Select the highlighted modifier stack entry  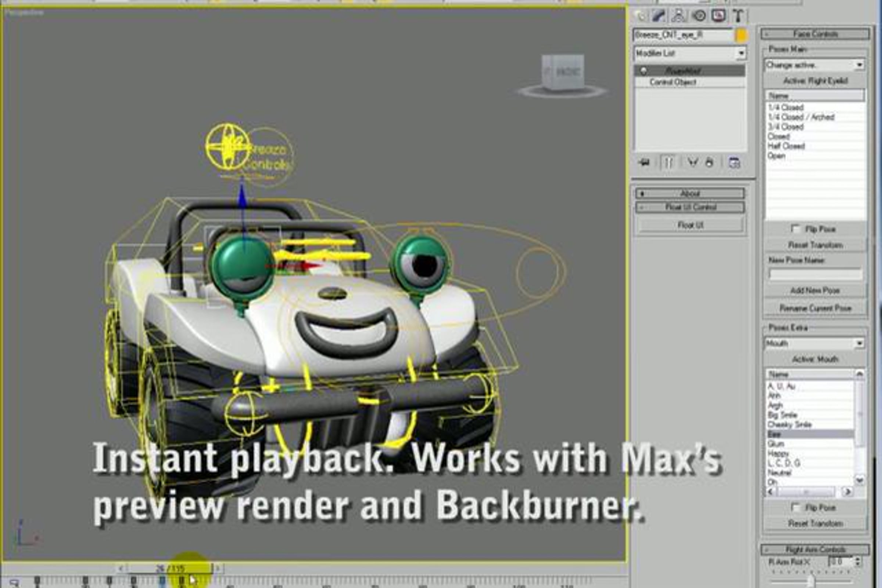(689, 71)
